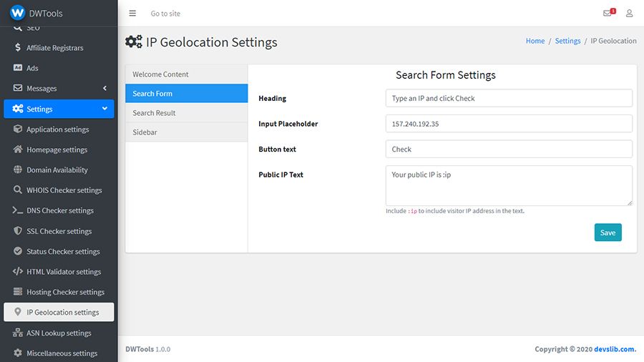Click the Ads image icon
The width and height of the screenshot is (644, 362).
point(18,68)
